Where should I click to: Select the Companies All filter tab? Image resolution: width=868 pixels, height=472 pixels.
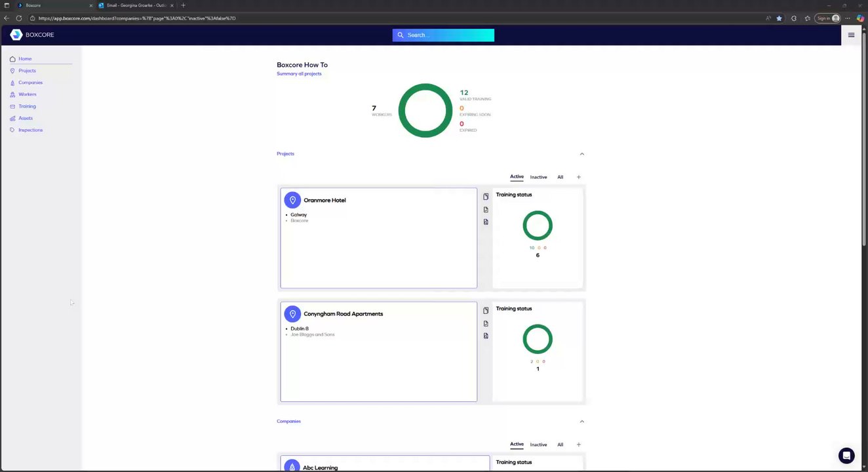[x=560, y=444]
